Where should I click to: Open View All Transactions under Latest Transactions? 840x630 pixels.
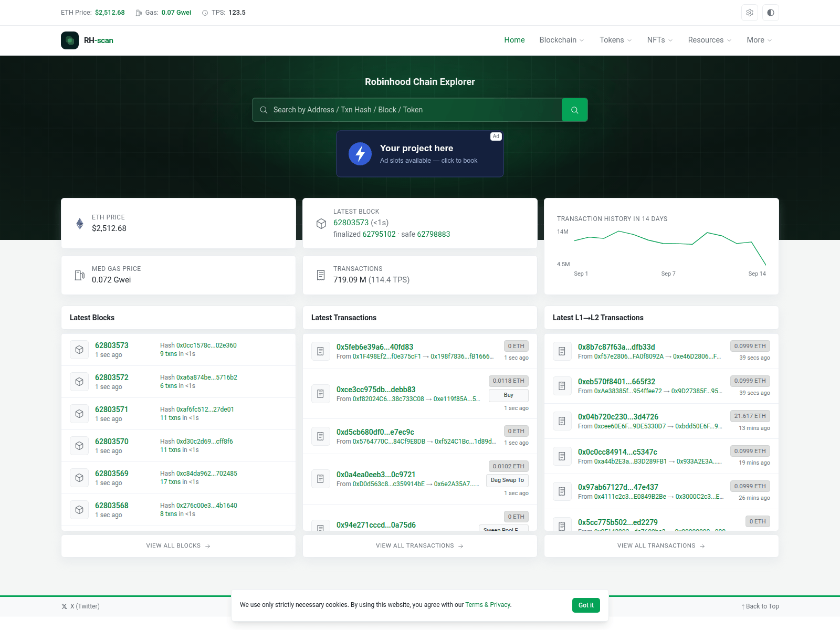pos(420,546)
